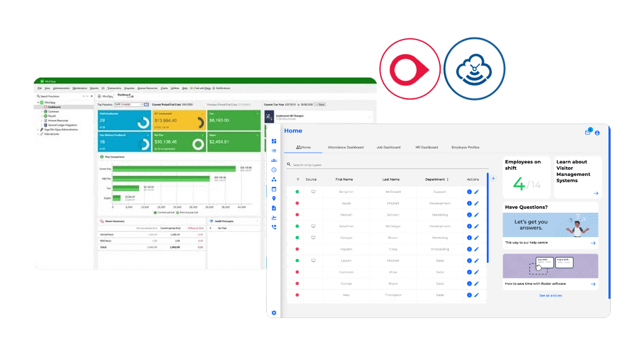The width and height of the screenshot is (644, 356).
Task: Switch to the Employee Profiles tab
Action: point(465,147)
